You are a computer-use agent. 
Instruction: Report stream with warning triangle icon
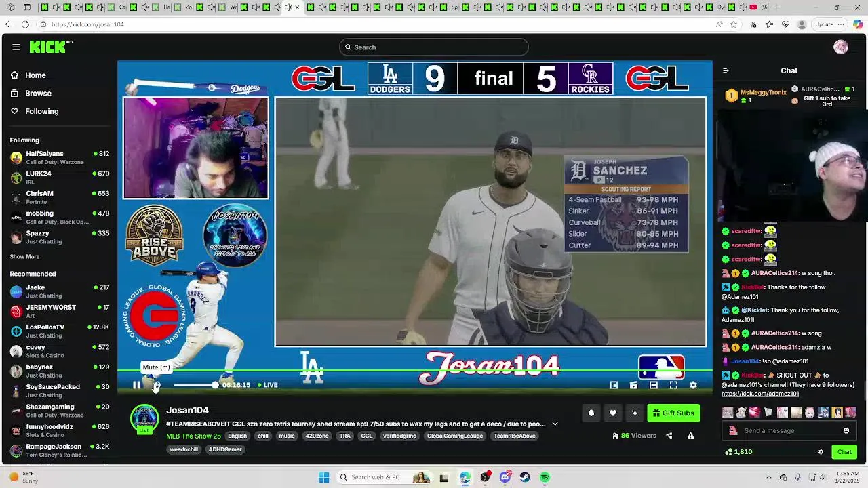tap(690, 436)
